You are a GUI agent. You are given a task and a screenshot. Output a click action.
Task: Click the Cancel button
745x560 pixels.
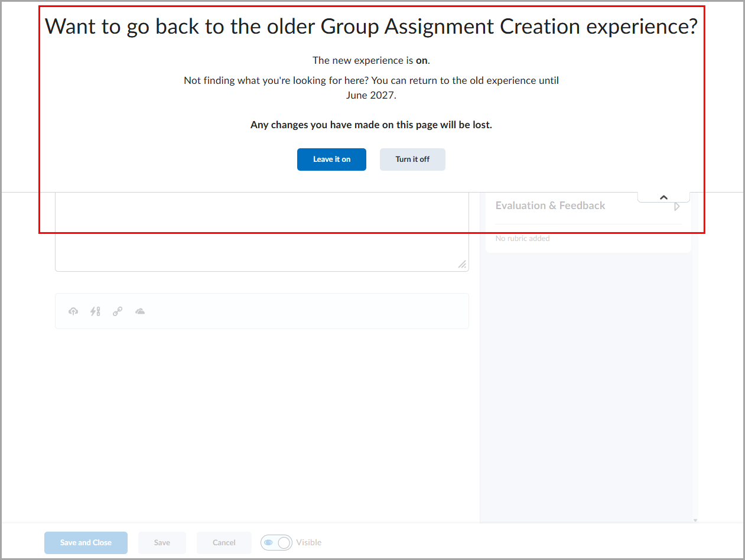[224, 542]
